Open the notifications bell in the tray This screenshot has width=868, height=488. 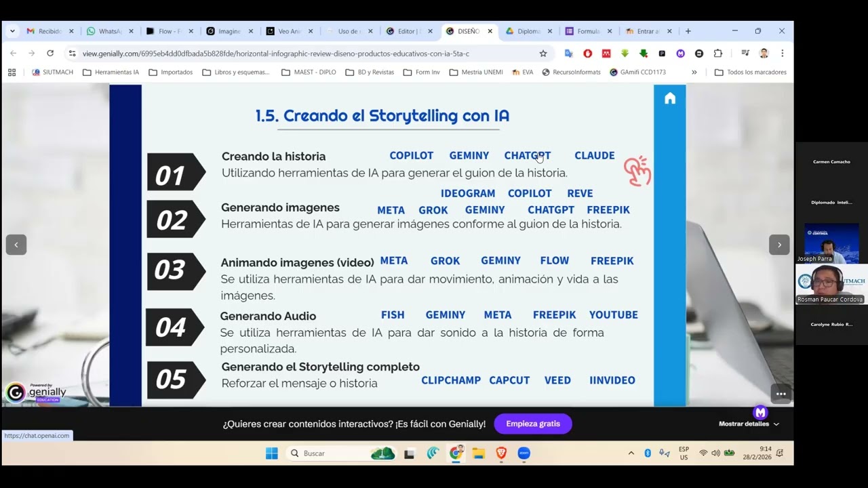780,453
